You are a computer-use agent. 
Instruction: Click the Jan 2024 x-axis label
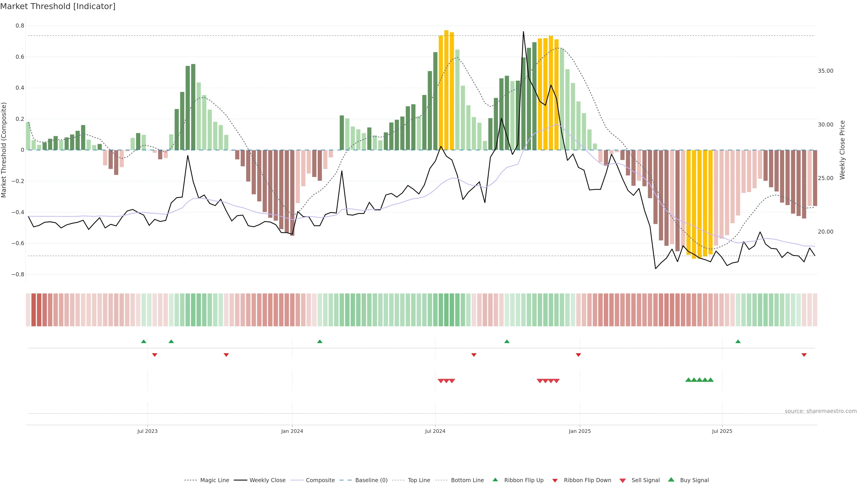coord(292,431)
